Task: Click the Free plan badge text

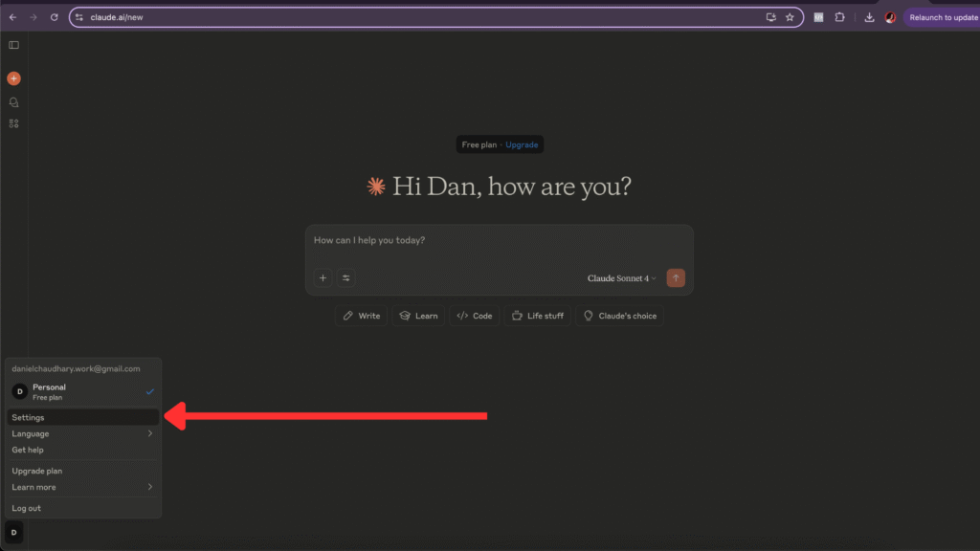Action: (x=479, y=145)
